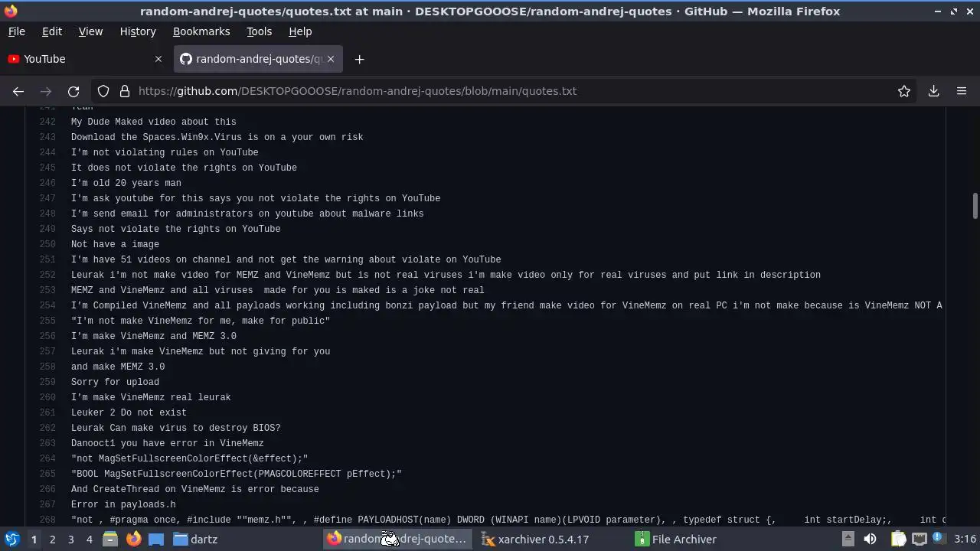Viewport: 980px width, 551px height.
Task: Launch Firefox from the taskbar launcher
Action: click(133, 540)
